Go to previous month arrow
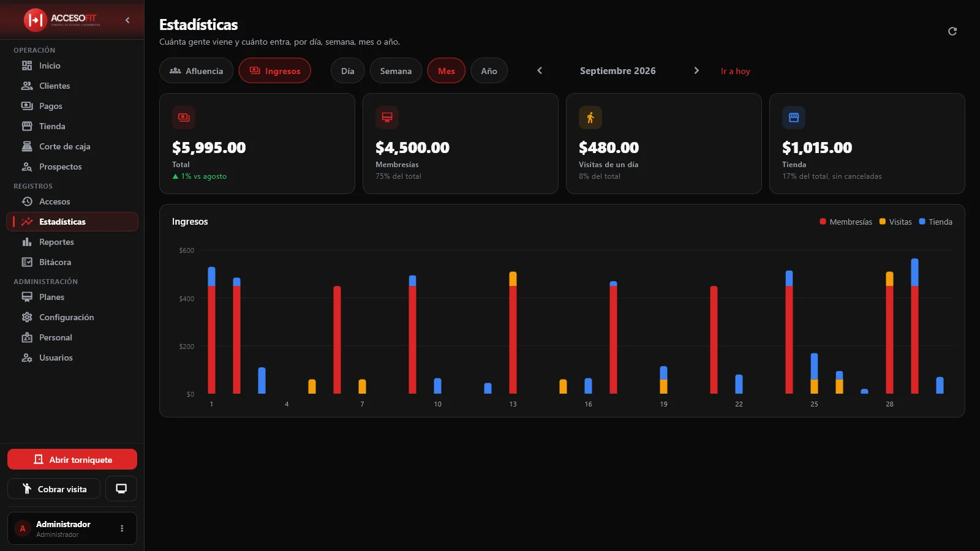980x551 pixels. [x=540, y=70]
